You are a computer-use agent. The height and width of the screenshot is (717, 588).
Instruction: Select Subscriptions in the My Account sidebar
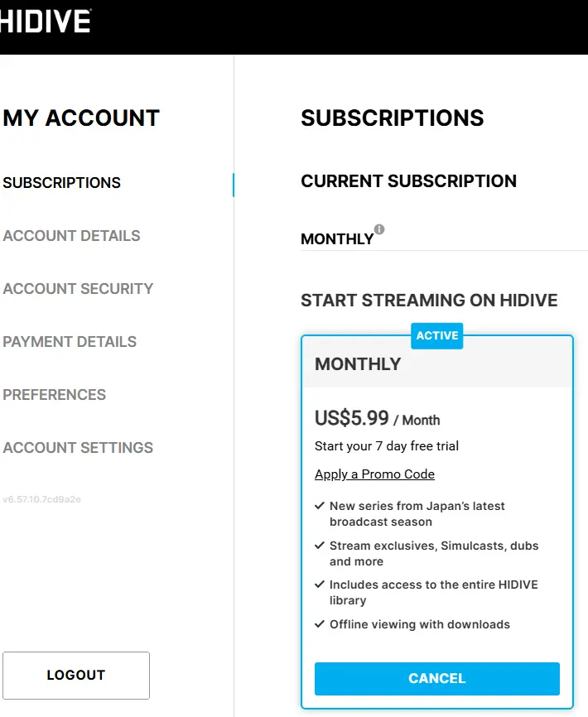pos(62,183)
